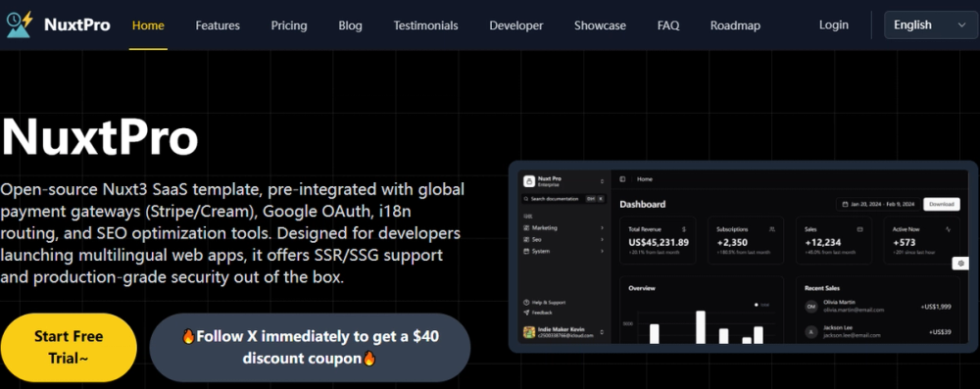Click the Seo sidebar icon
The height and width of the screenshot is (389, 980).
526,239
